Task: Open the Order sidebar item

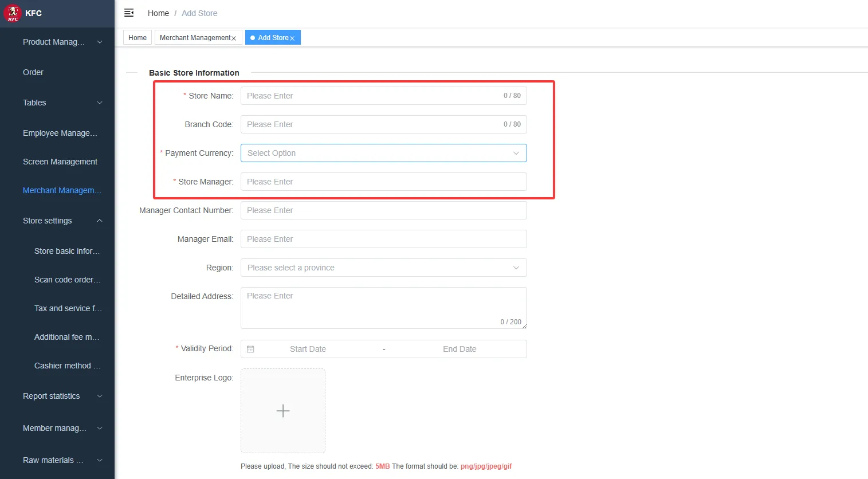Action: point(57,72)
